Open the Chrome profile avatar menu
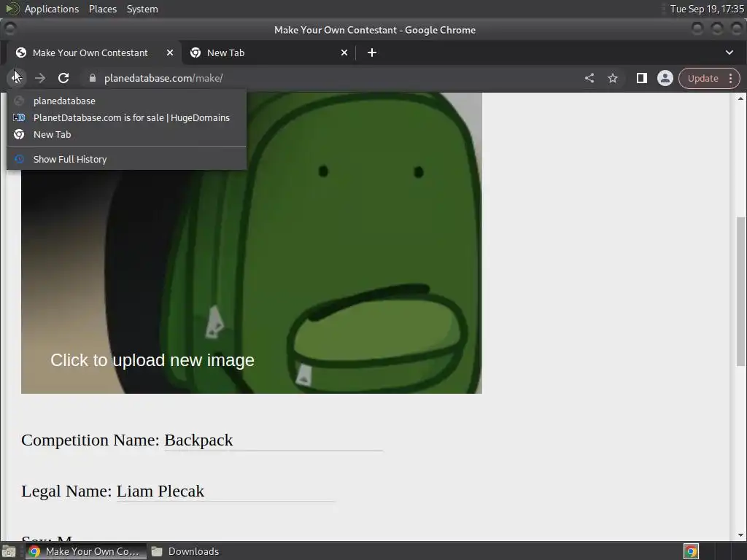Viewport: 747px width, 560px height. coord(665,78)
